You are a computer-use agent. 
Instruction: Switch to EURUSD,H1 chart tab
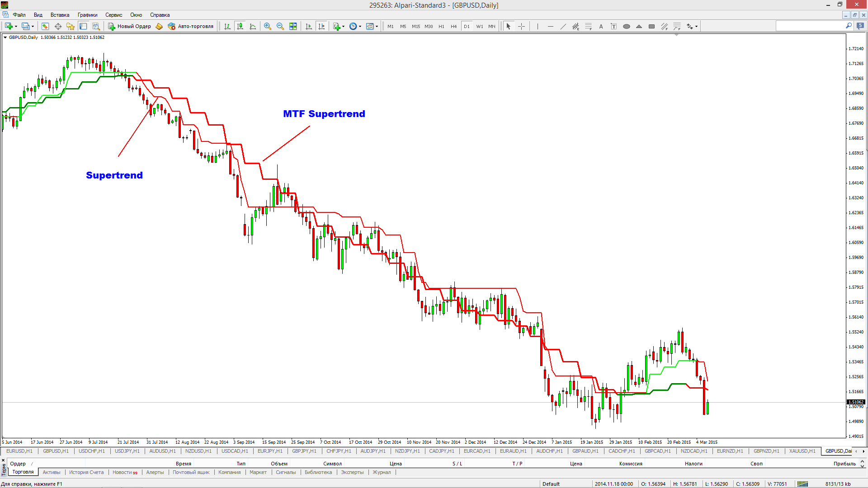[x=19, y=451]
